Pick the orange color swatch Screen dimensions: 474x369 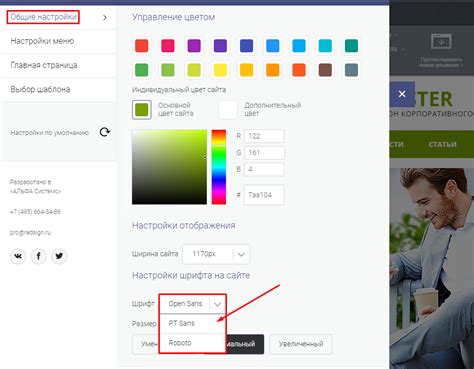[x=273, y=70]
